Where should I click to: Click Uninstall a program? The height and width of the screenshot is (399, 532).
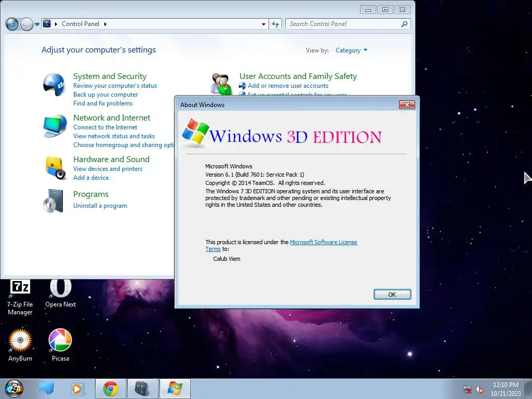100,206
